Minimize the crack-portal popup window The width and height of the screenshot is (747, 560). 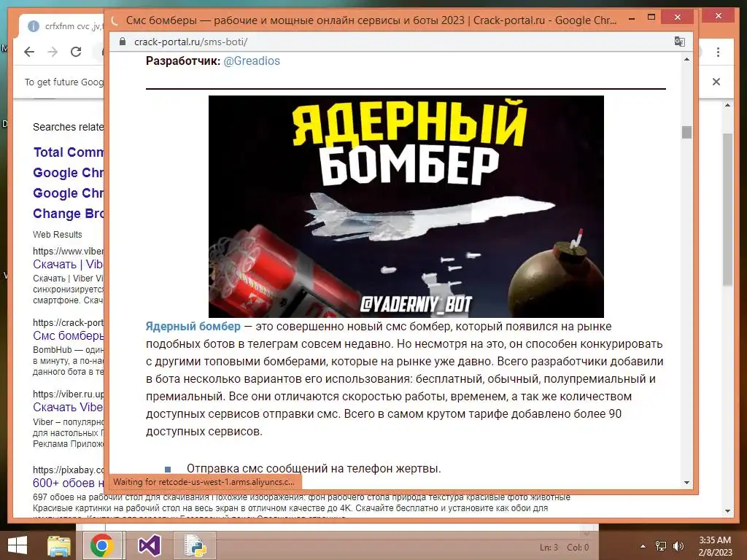point(632,18)
